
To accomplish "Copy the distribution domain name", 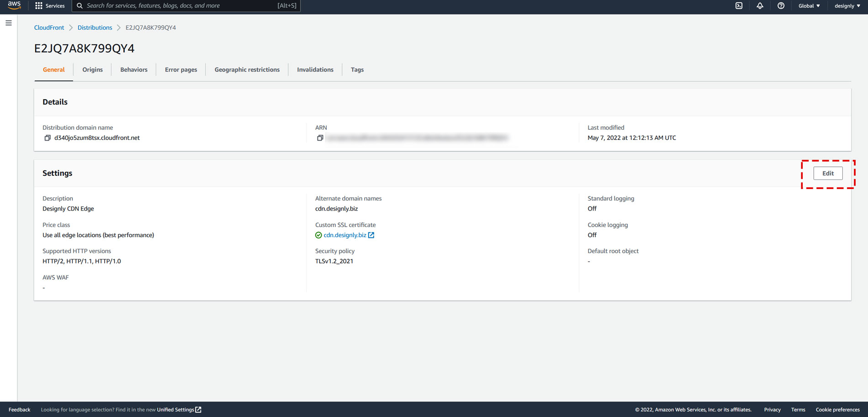I will (x=47, y=138).
